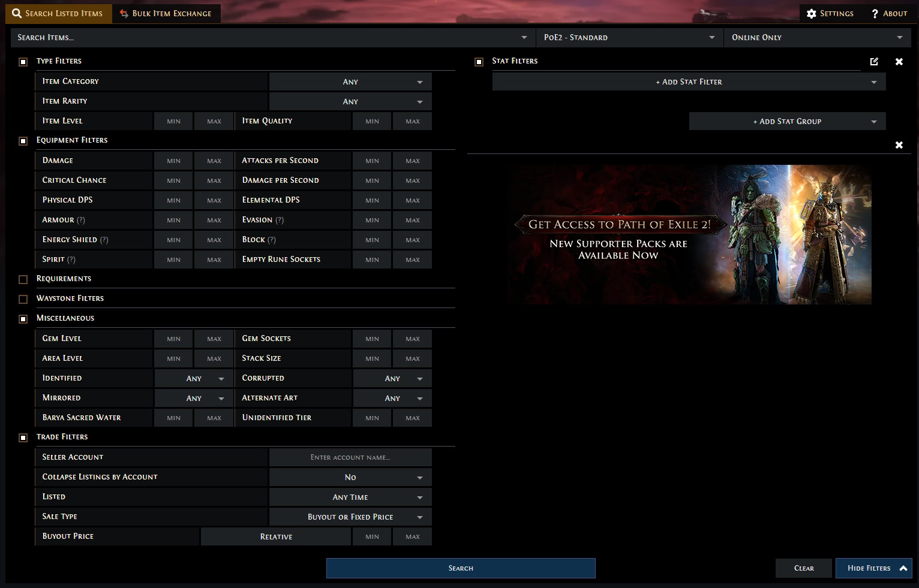The height and width of the screenshot is (588, 919).
Task: Open the Item Rarity dropdown
Action: [x=350, y=101]
